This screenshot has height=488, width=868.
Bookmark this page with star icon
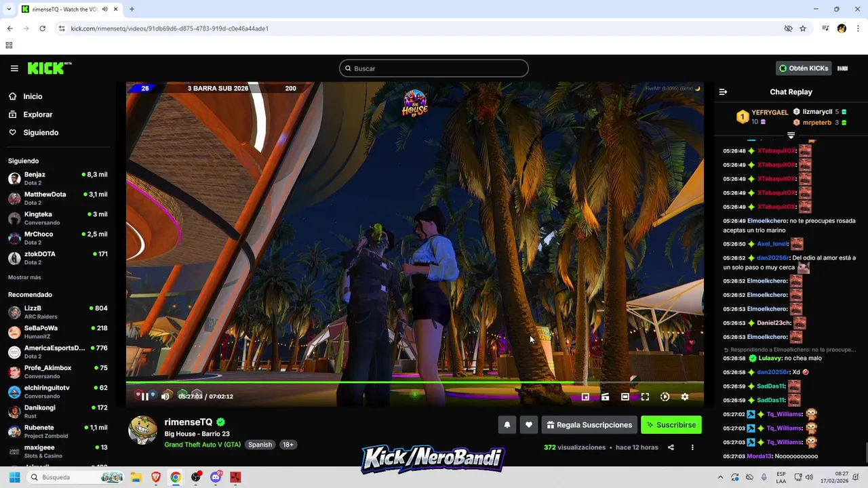(x=803, y=28)
